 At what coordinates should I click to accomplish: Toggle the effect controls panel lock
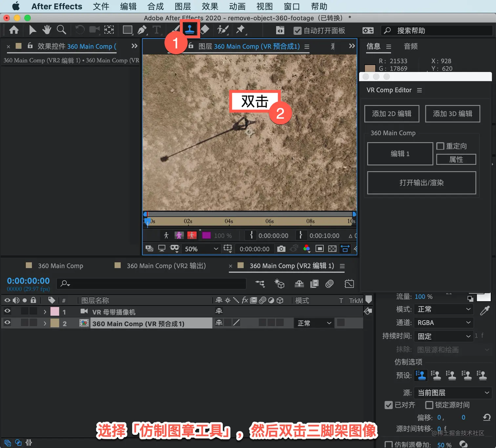30,46
